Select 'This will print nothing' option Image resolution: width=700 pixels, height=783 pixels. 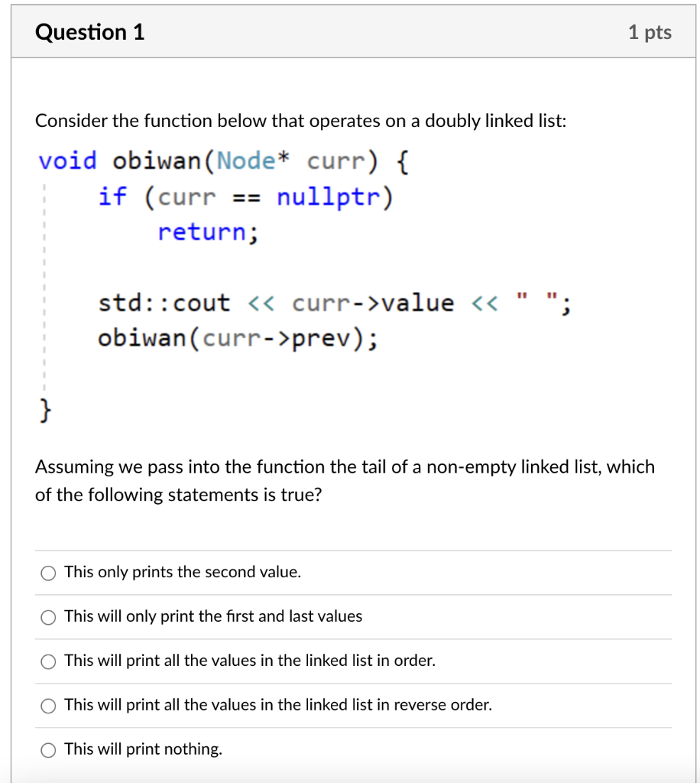pos(48,749)
